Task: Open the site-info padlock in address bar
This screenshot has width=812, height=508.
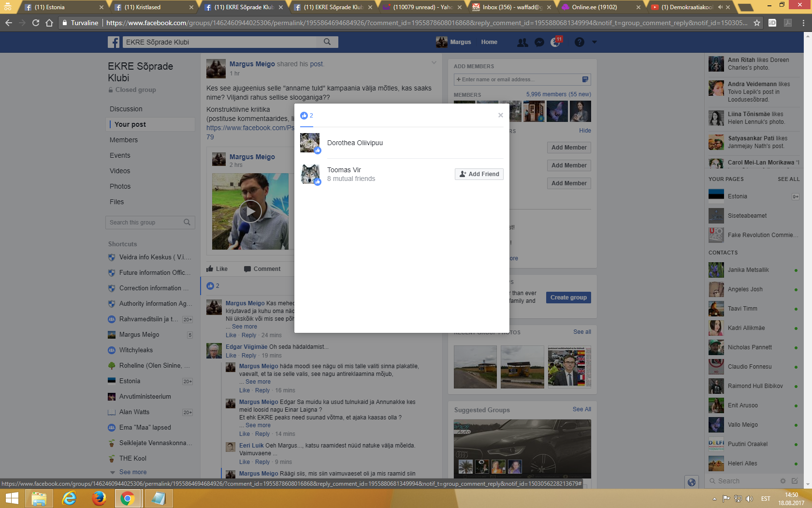Action: (x=64, y=23)
